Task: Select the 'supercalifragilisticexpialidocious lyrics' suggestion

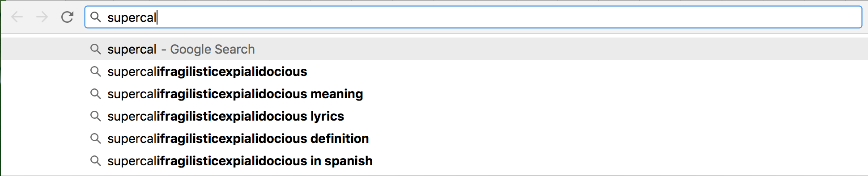Action: [226, 116]
